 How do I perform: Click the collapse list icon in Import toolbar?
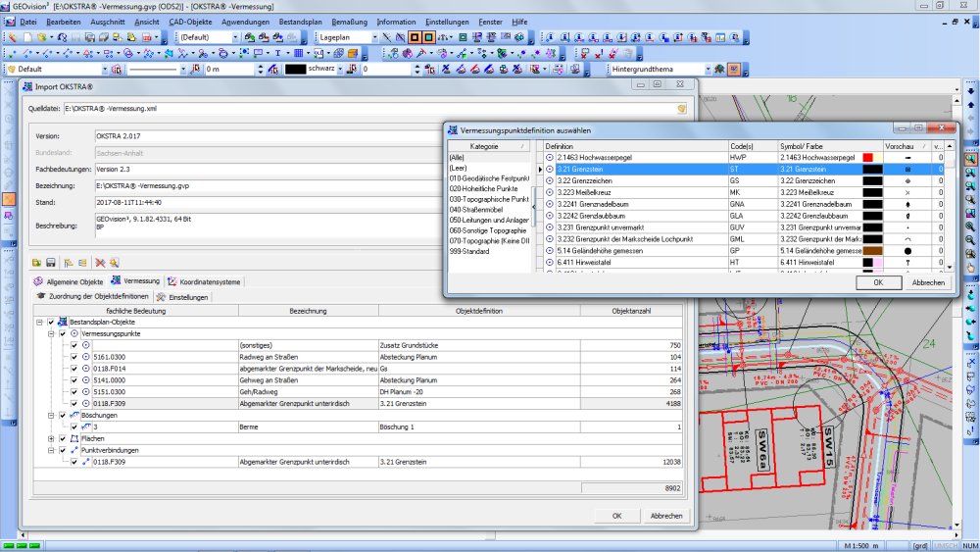coord(82,263)
